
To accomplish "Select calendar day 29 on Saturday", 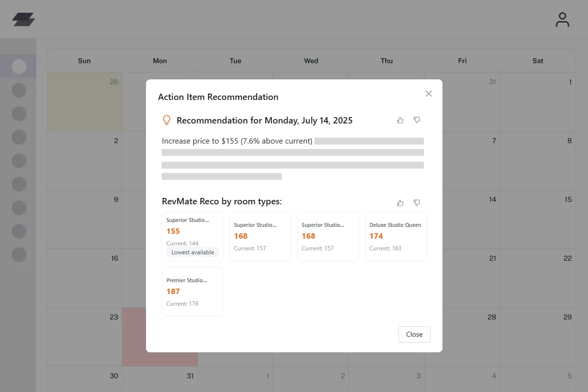I will [x=538, y=337].
